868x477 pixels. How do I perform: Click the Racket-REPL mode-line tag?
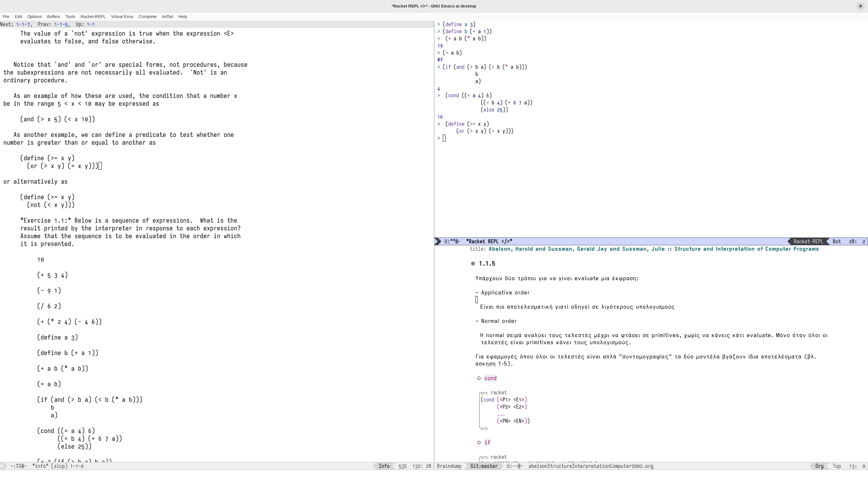(x=808, y=241)
